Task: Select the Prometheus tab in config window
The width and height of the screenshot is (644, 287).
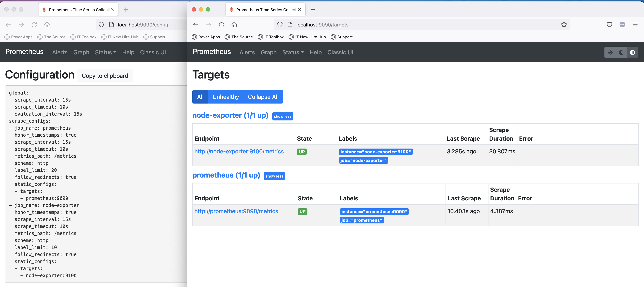Action: tap(78, 10)
